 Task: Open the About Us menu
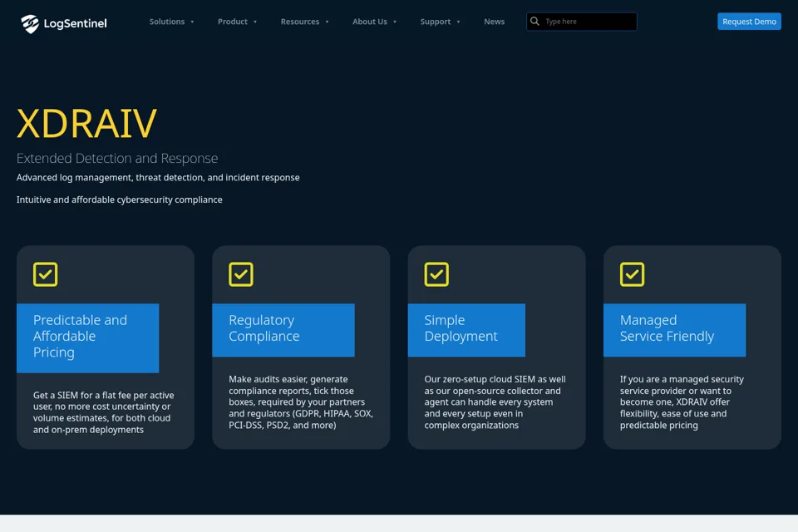pyautogui.click(x=369, y=22)
